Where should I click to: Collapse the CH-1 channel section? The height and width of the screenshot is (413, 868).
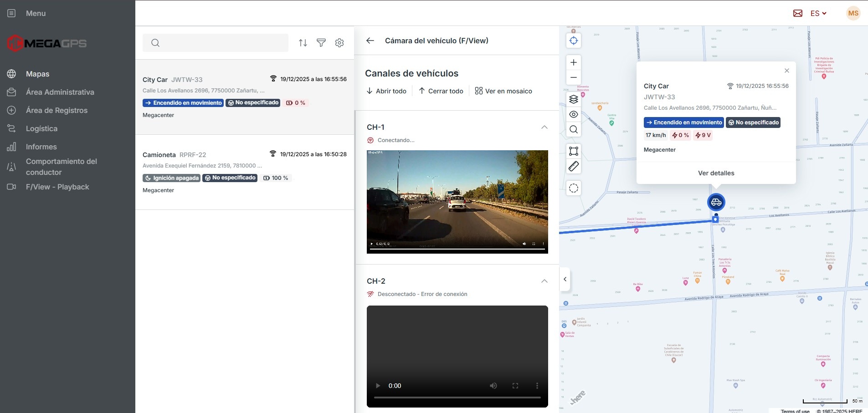click(x=544, y=127)
